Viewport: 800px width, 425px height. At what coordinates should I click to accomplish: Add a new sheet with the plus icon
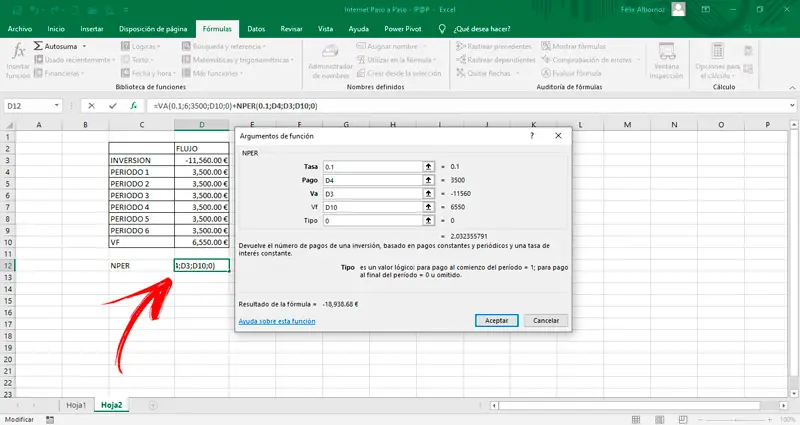coord(153,405)
